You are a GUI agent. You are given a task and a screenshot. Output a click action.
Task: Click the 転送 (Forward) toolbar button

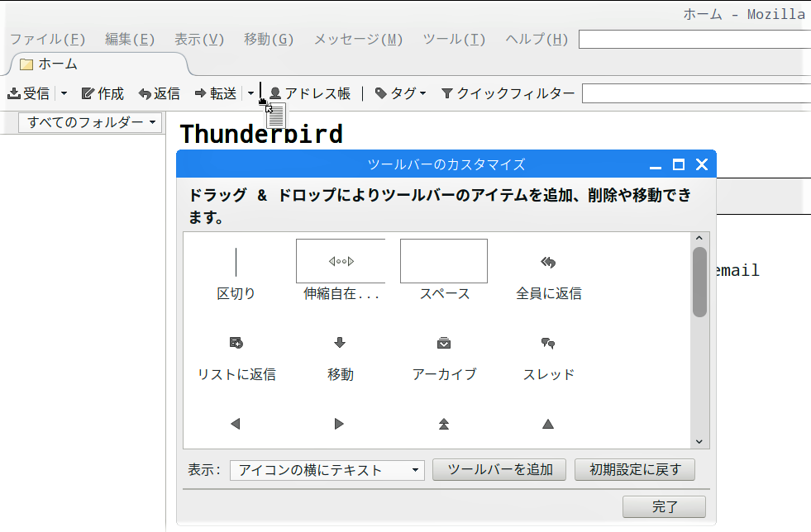[217, 93]
